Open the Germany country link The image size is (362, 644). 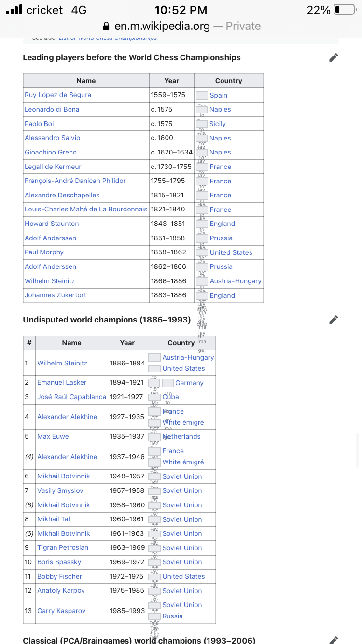[x=189, y=383]
